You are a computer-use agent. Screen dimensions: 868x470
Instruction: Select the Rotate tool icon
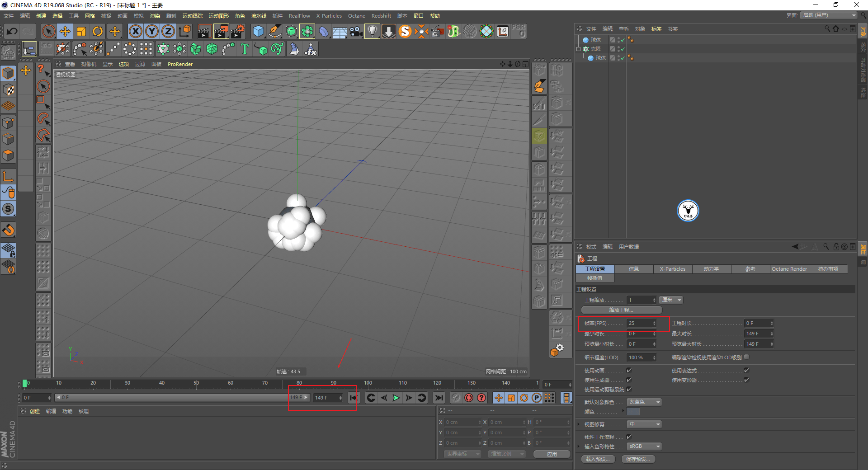pyautogui.click(x=98, y=31)
